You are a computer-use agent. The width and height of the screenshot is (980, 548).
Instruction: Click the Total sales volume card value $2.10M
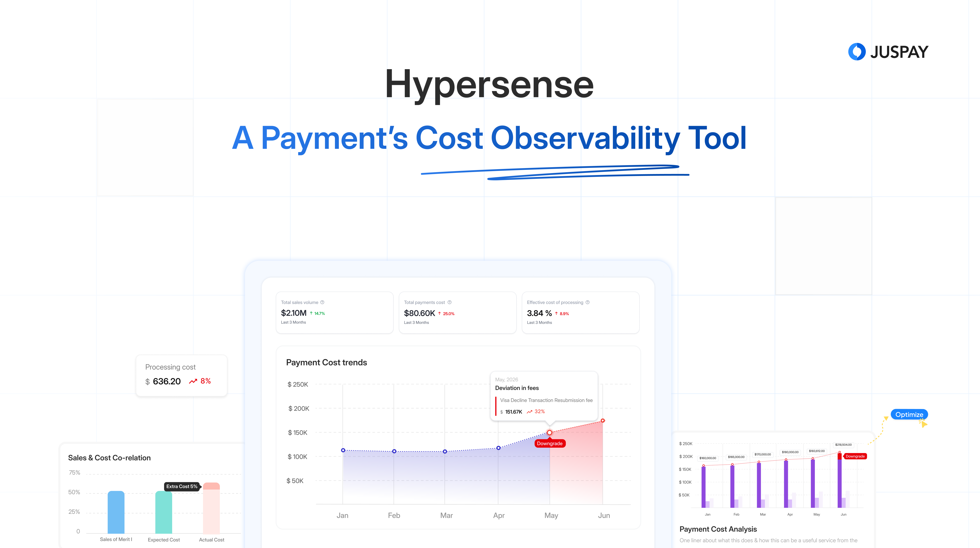pyautogui.click(x=294, y=313)
